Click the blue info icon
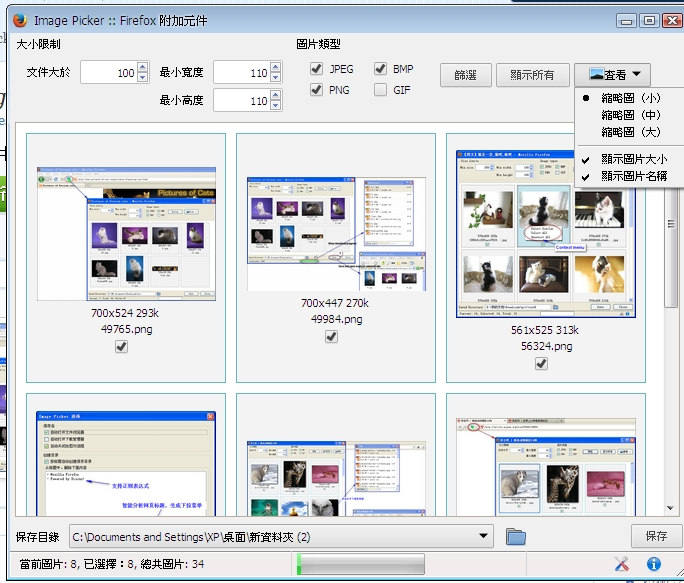 click(x=653, y=564)
